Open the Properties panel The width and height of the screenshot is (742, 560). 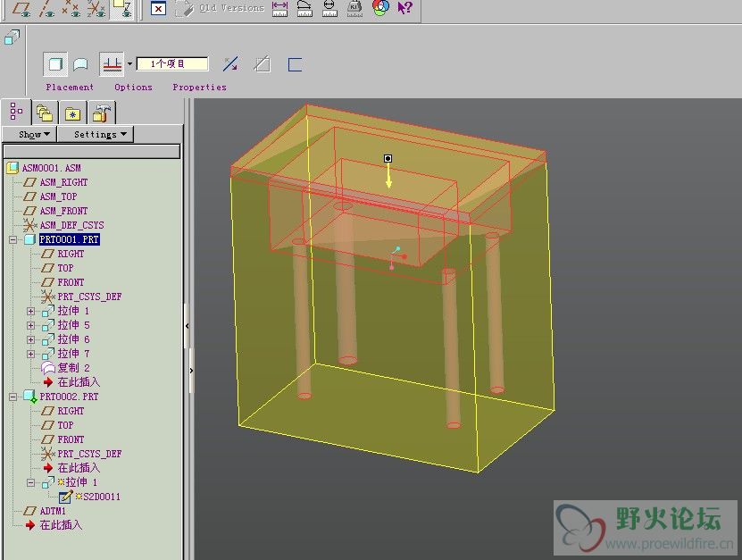(199, 88)
